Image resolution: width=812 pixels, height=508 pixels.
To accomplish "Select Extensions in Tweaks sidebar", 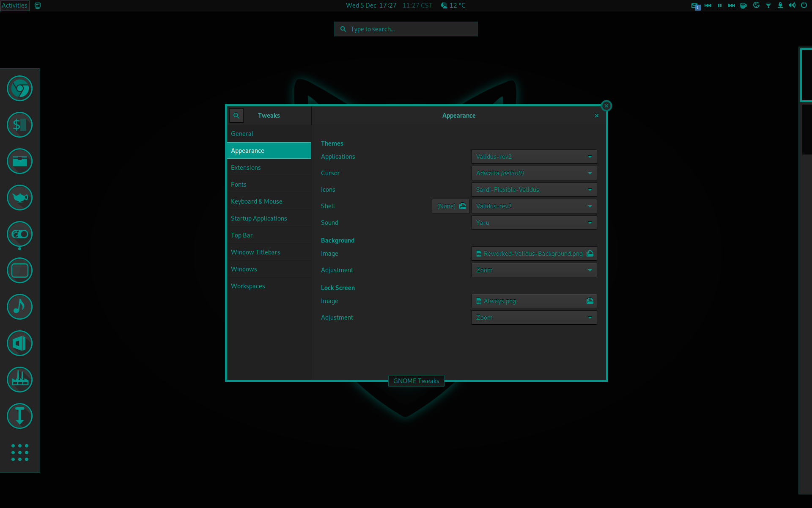I will [x=269, y=168].
